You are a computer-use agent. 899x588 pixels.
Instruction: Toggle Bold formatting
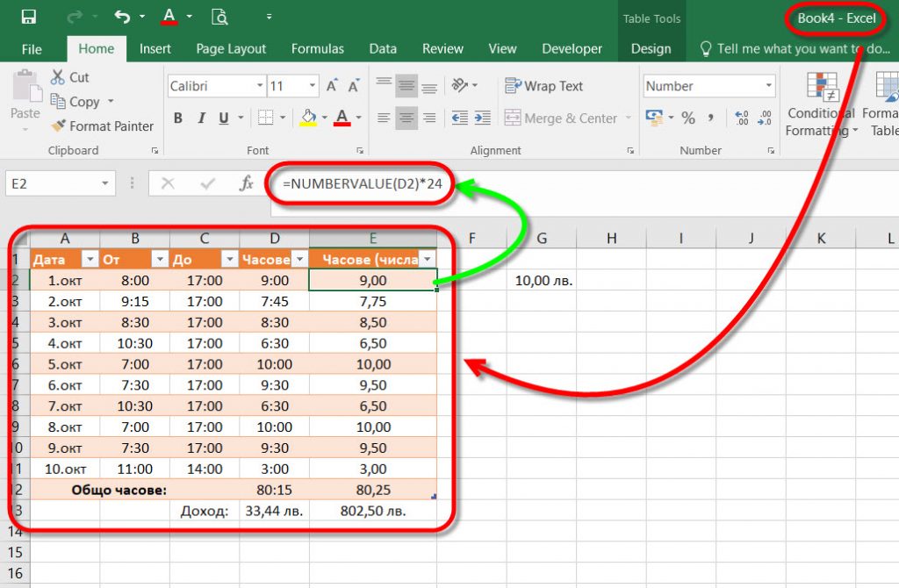[178, 118]
